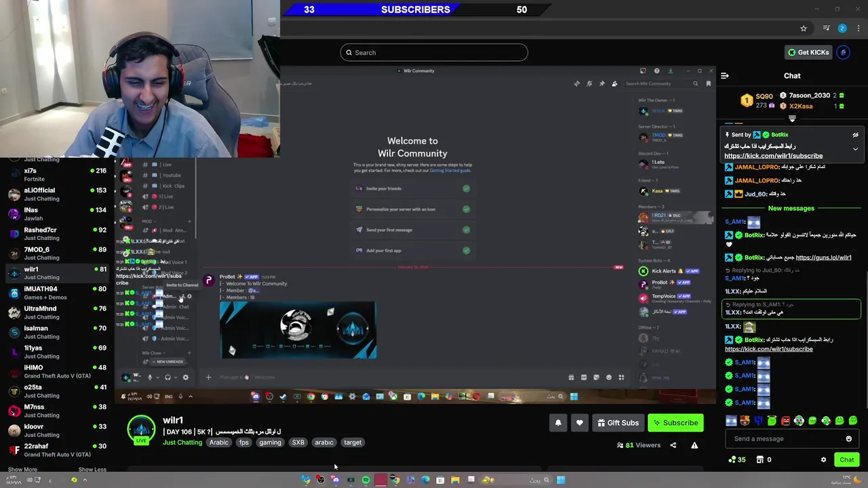Click SQ90 username in leaderboard
This screenshot has width=868, height=488.
click(764, 97)
